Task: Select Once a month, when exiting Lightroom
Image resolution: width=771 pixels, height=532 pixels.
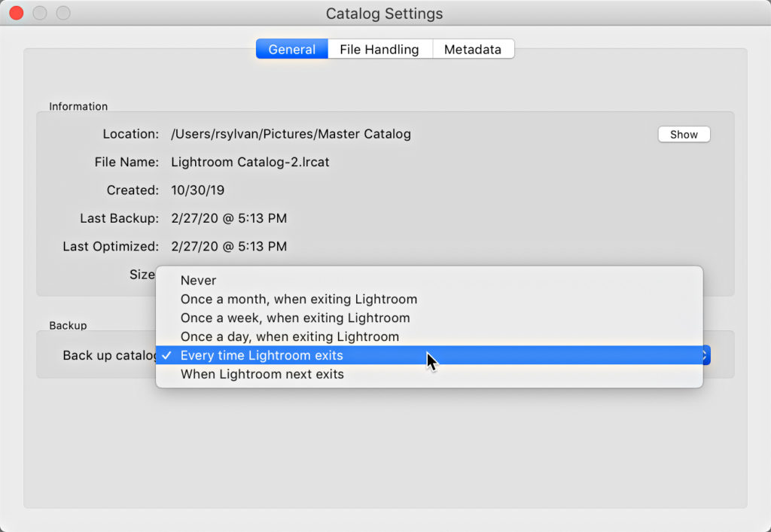Action: point(429,299)
